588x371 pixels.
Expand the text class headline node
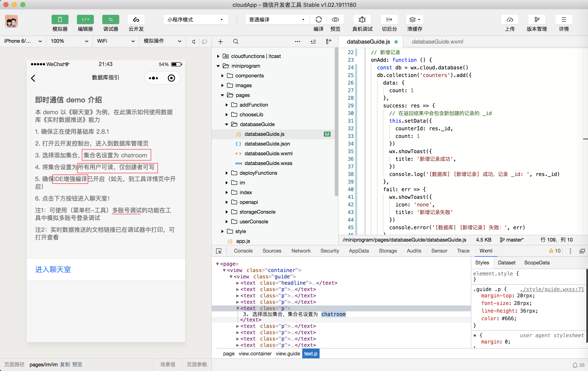point(238,283)
